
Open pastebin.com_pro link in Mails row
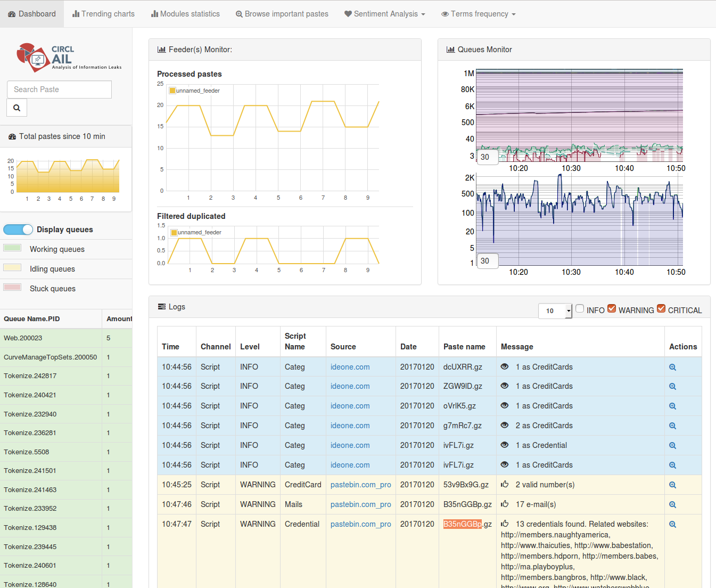(x=360, y=504)
